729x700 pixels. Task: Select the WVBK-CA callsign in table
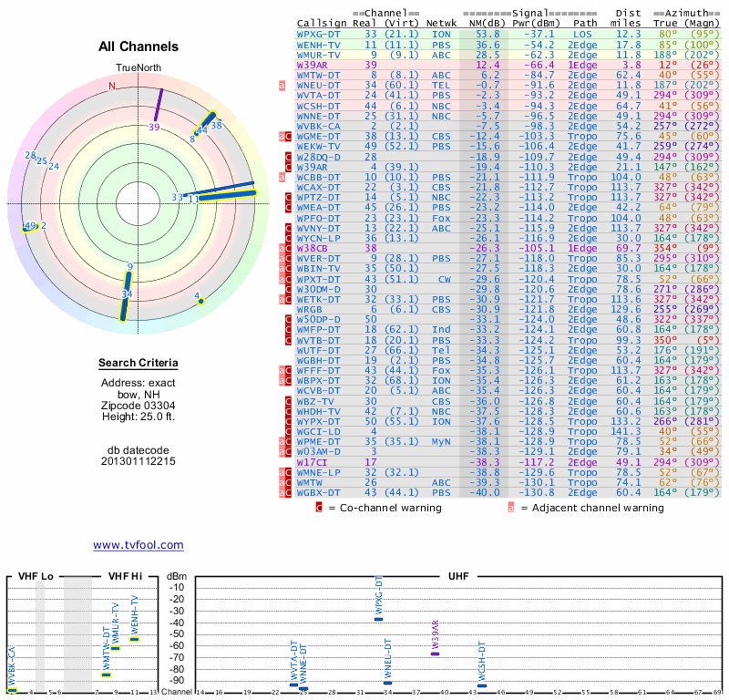tap(318, 126)
